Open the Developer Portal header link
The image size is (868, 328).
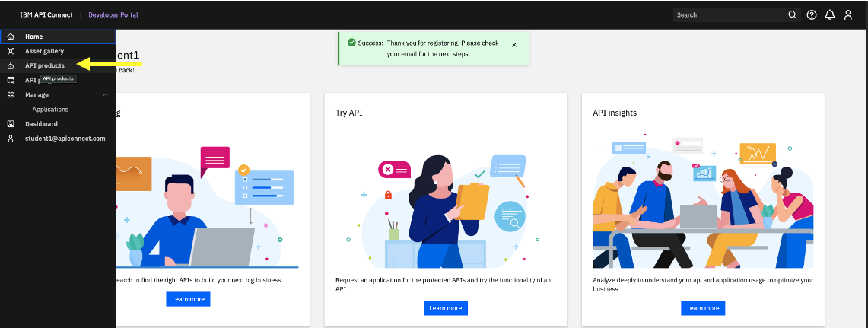[113, 15]
